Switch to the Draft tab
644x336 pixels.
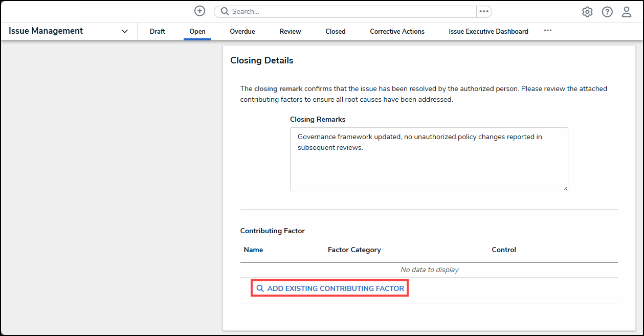coord(157,31)
